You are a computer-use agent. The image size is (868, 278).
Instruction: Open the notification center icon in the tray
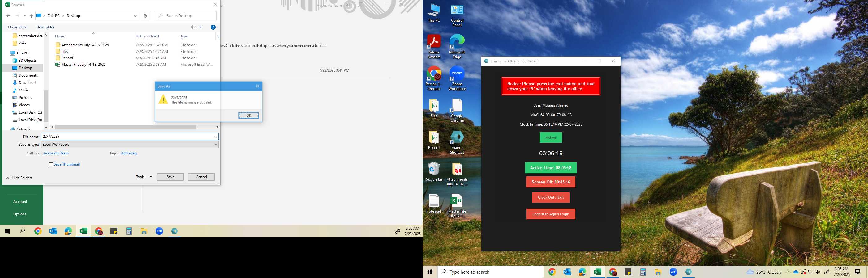click(858, 272)
